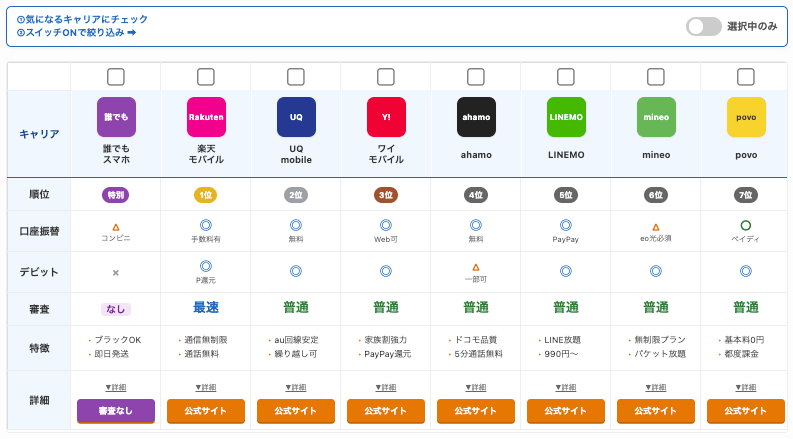Toggle the 選択中のみ filter switch
Viewport: 793px width, 439px height.
pyautogui.click(x=703, y=26)
